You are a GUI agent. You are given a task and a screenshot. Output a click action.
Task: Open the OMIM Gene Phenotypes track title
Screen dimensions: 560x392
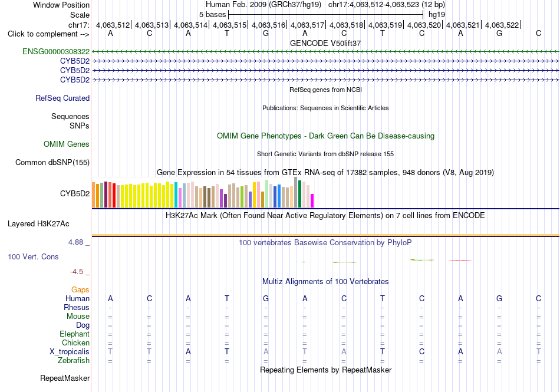(x=325, y=136)
